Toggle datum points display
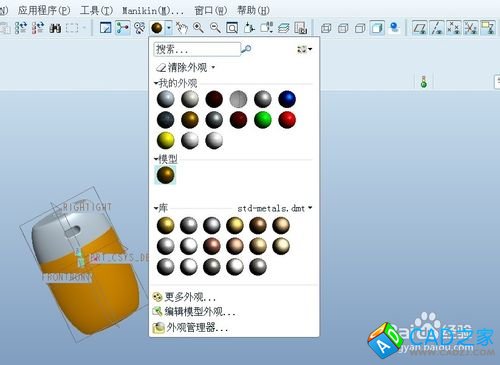This screenshot has height=365, width=500. pos(454,28)
